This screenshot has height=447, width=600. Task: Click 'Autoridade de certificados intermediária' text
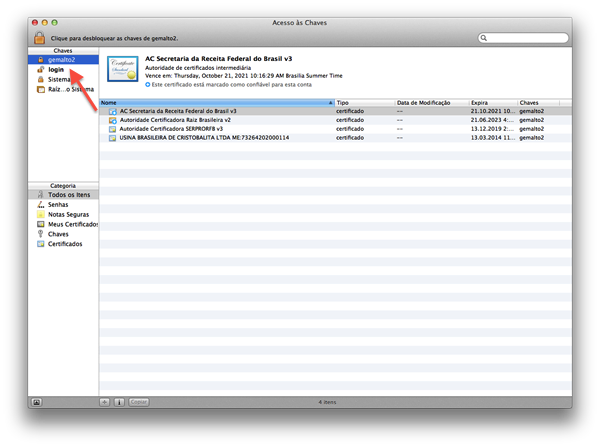coord(198,68)
